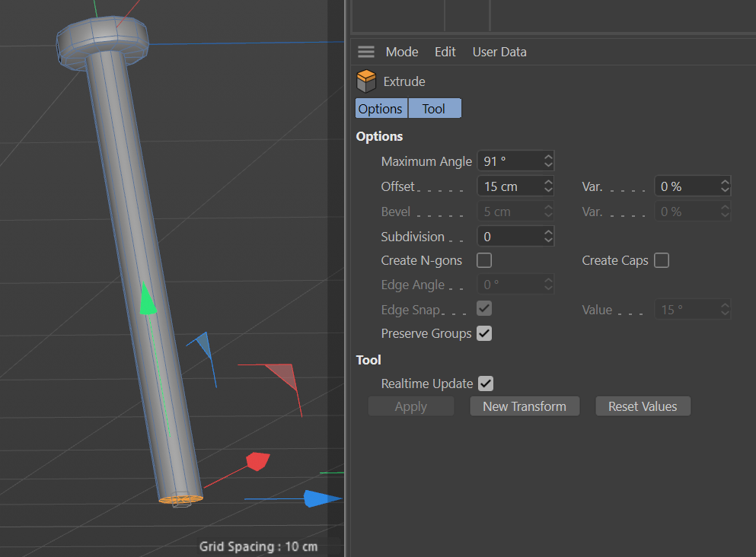Click the New Transform button
This screenshot has width=756, height=557.
525,406
